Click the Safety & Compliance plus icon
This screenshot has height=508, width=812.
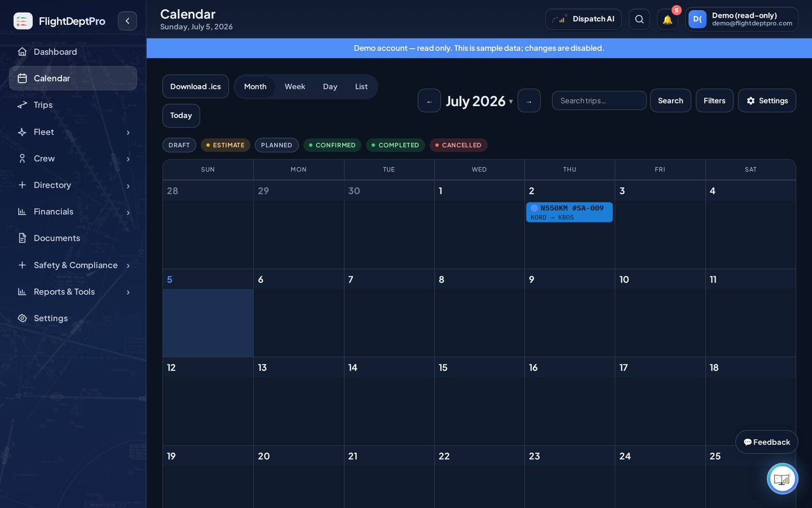(x=22, y=265)
